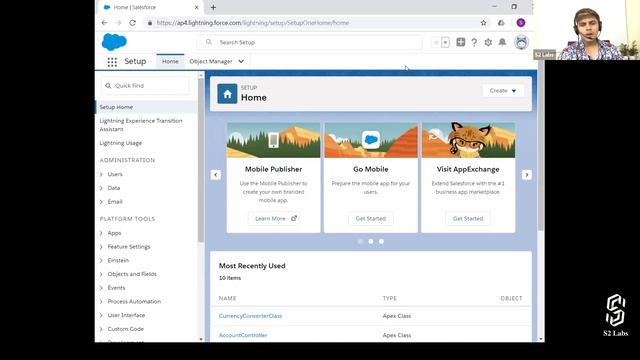Image resolution: width=640 pixels, height=360 pixels.
Task: Expand the Custom Code node
Action: coord(101,329)
